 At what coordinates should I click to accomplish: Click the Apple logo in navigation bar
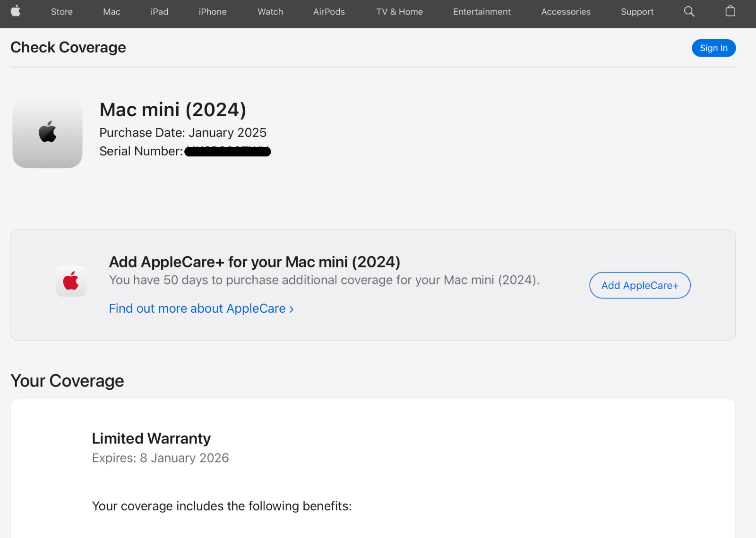[x=16, y=11]
